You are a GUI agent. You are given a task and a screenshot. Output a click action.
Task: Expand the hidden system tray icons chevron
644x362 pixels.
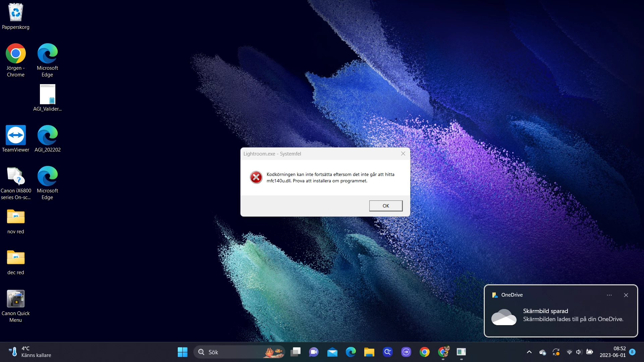(529, 352)
